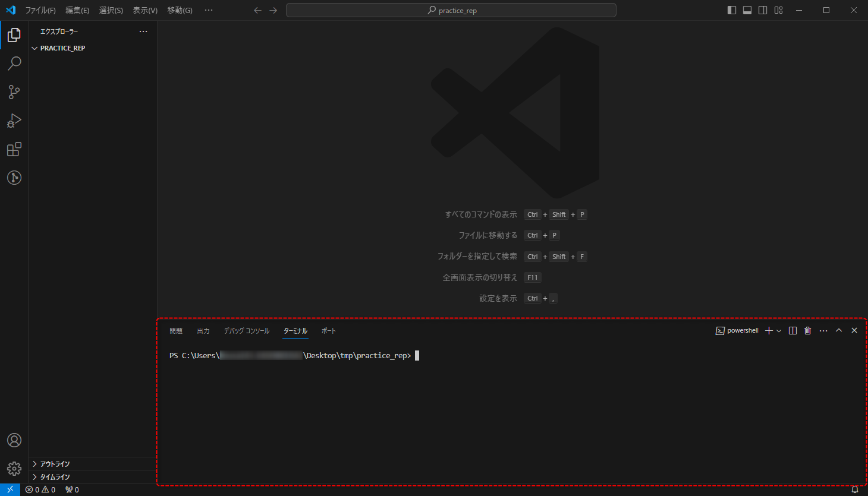This screenshot has width=868, height=496.
Task: Open the Source Control view
Action: [x=14, y=92]
